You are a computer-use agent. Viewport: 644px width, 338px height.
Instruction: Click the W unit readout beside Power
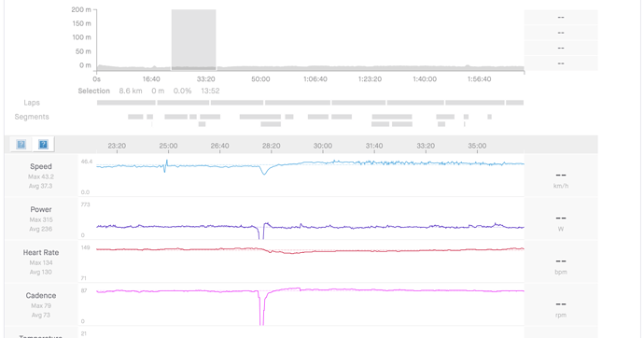pyautogui.click(x=561, y=229)
